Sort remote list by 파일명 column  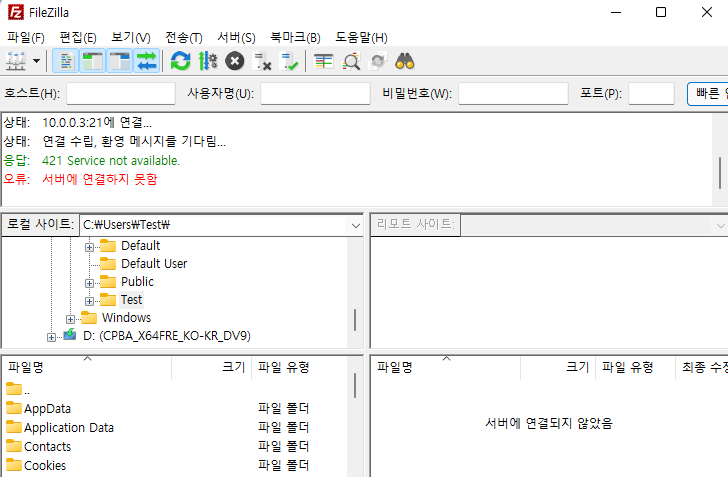click(446, 367)
